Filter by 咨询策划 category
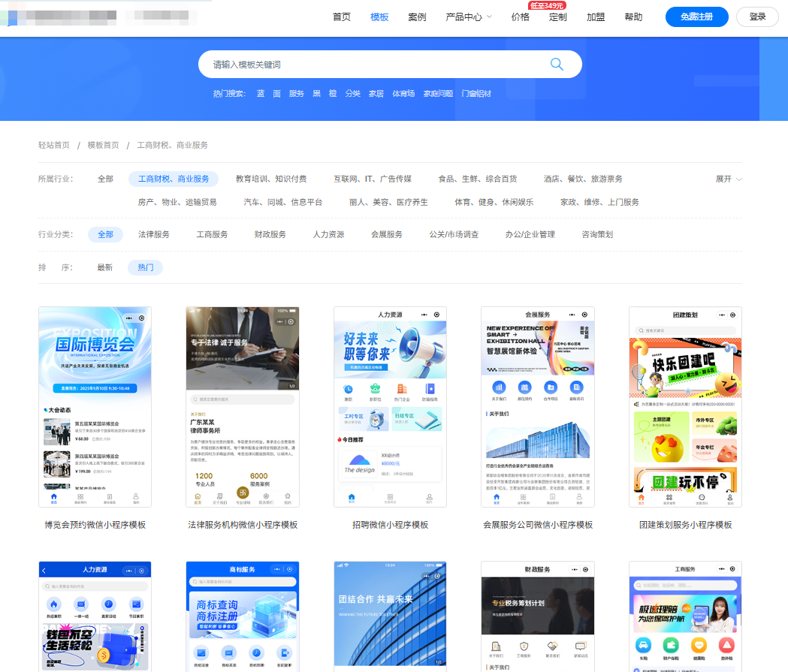 597,234
